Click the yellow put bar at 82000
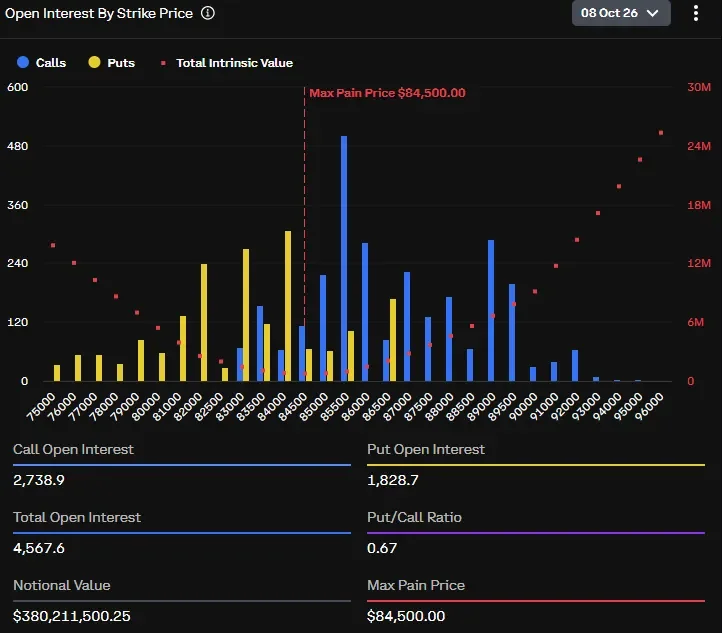The width and height of the screenshot is (722, 633). (x=204, y=322)
